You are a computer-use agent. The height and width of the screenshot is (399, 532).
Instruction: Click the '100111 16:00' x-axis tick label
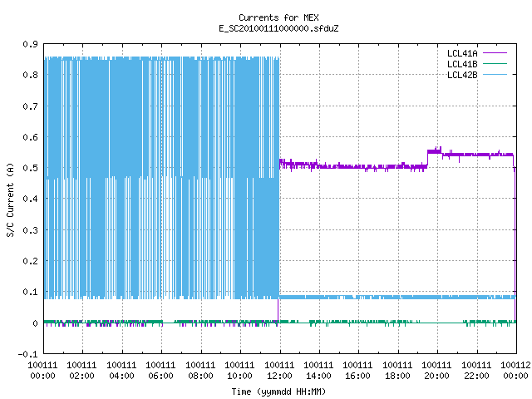358,371
